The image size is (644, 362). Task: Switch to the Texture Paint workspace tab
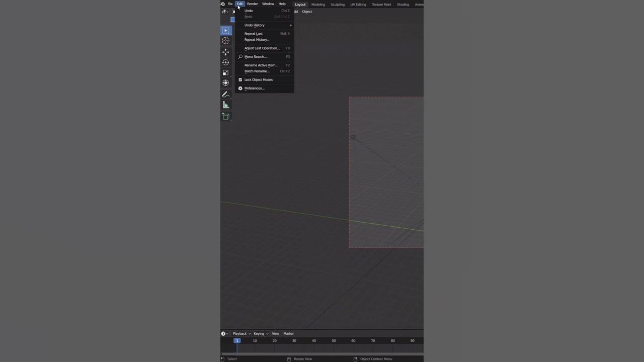click(x=381, y=5)
